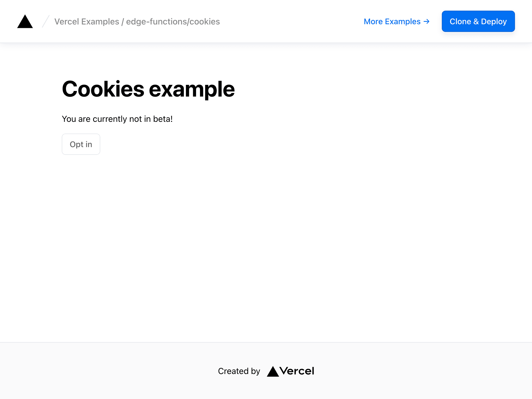Open the Created by Vercel footer link
The height and width of the screenshot is (399, 532).
point(266,371)
